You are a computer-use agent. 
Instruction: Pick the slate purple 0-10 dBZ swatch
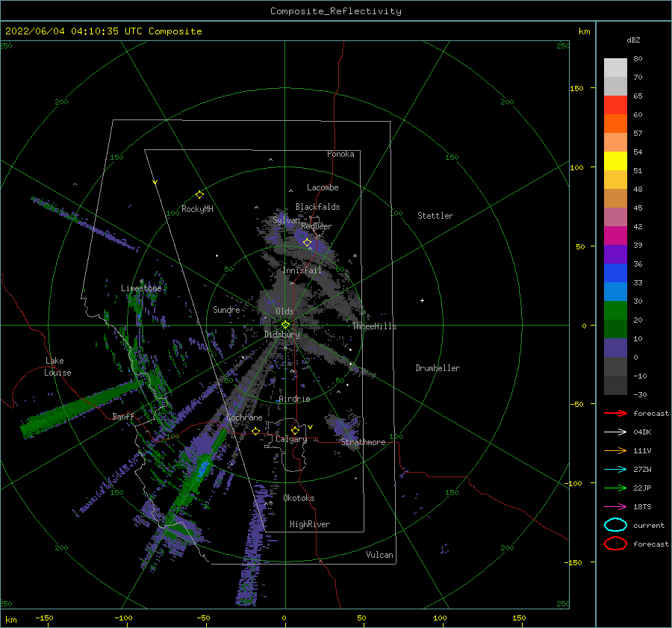pos(615,347)
